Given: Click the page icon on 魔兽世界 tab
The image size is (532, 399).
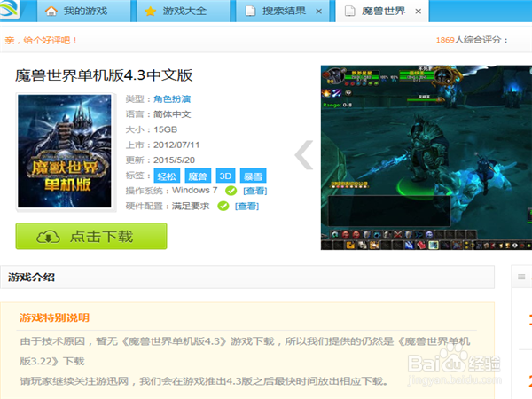Looking at the screenshot, I should tap(350, 12).
